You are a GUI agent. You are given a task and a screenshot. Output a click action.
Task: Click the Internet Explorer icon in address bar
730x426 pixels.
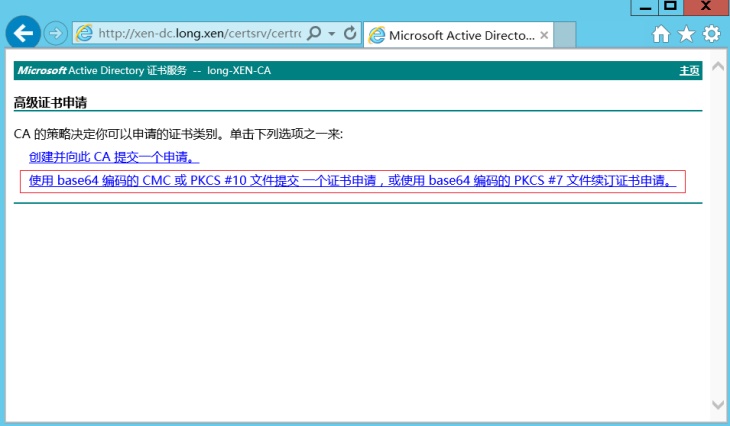[x=84, y=33]
